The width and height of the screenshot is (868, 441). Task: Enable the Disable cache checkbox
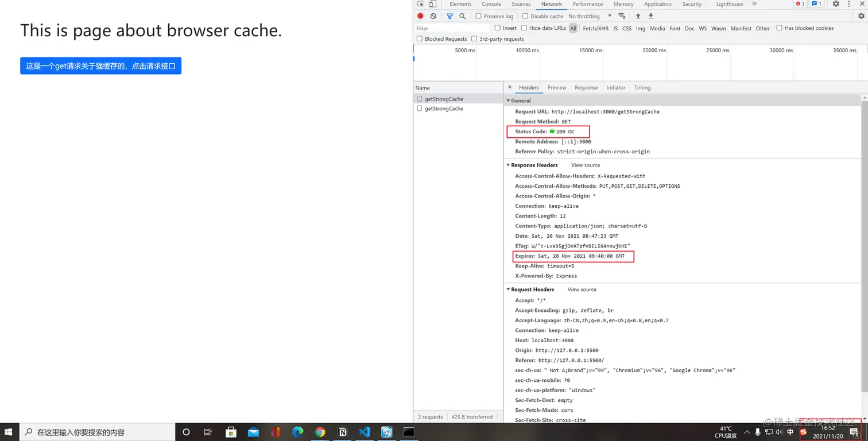coord(526,16)
